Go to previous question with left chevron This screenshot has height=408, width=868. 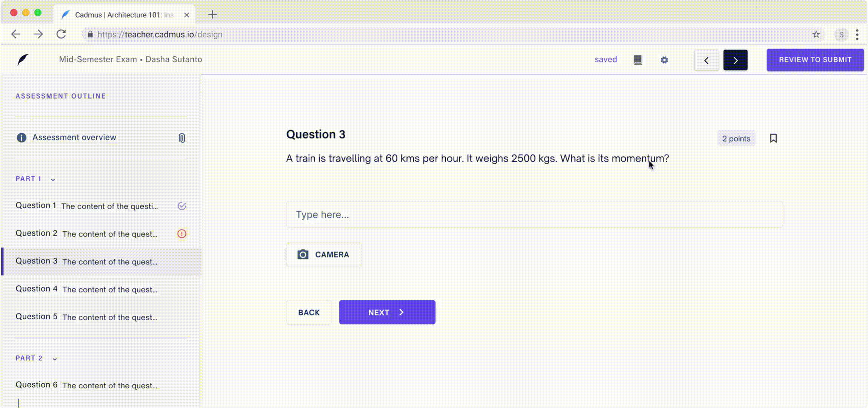click(706, 60)
